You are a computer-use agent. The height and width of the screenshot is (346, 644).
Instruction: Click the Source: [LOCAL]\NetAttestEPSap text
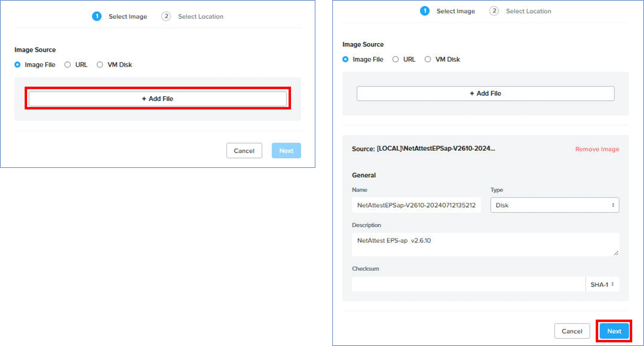pos(423,149)
